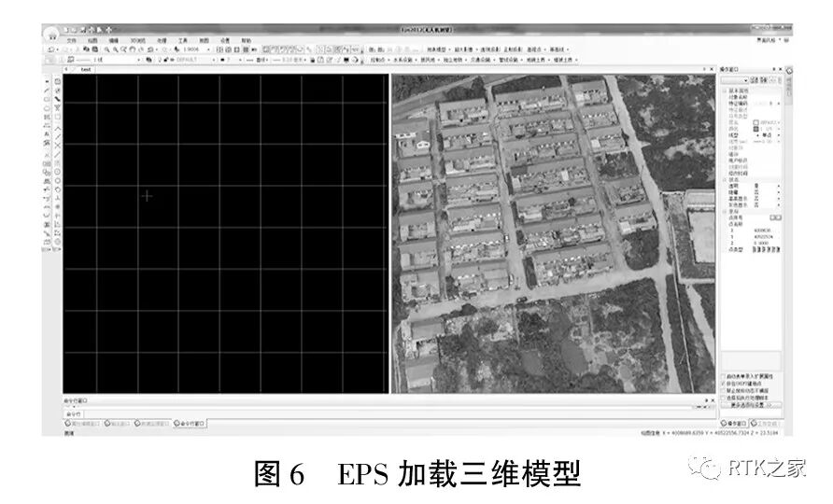Viewport: 833px width, 504px height.
Task: Click the toolbar color swatch beside number 7
Action: (x=222, y=60)
